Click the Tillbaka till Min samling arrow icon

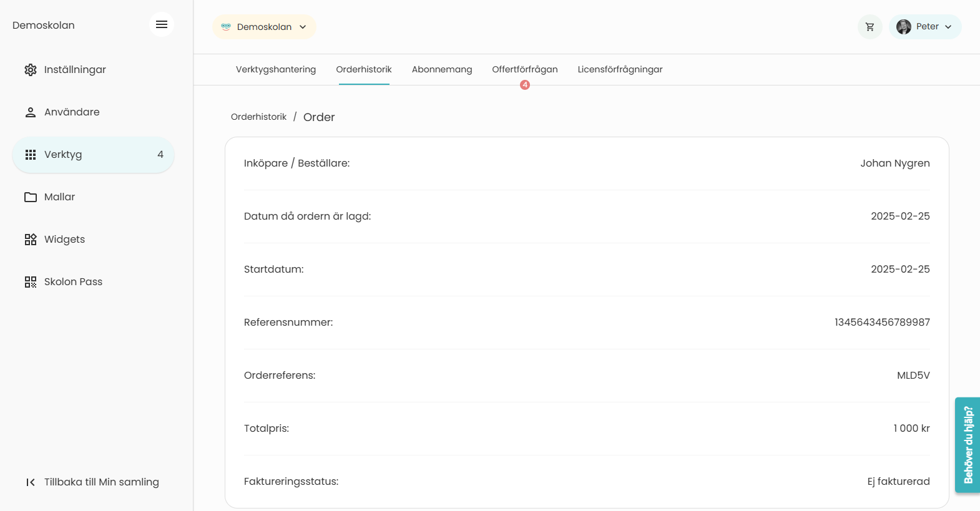click(31, 482)
